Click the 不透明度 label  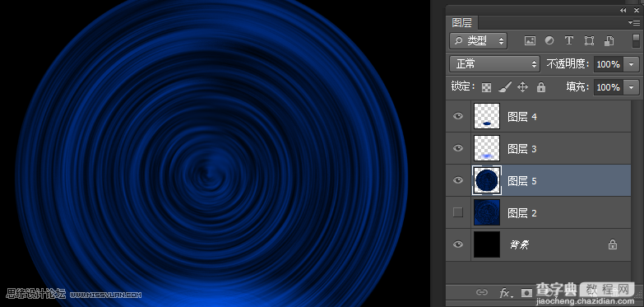[x=568, y=64]
